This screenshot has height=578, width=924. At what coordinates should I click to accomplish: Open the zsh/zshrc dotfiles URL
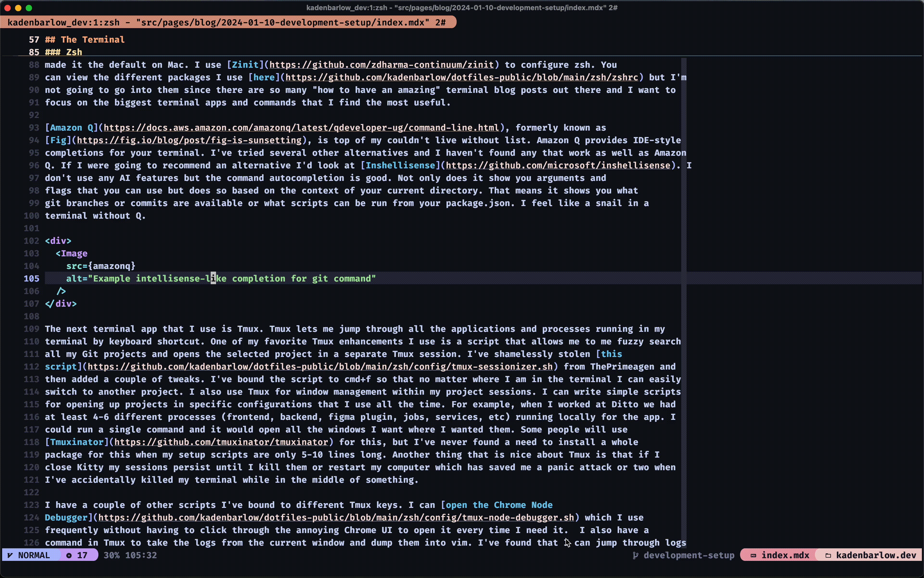point(462,77)
